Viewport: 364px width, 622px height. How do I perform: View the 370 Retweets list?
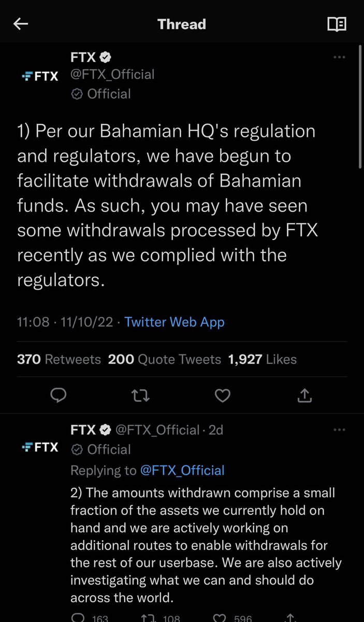[x=59, y=359]
